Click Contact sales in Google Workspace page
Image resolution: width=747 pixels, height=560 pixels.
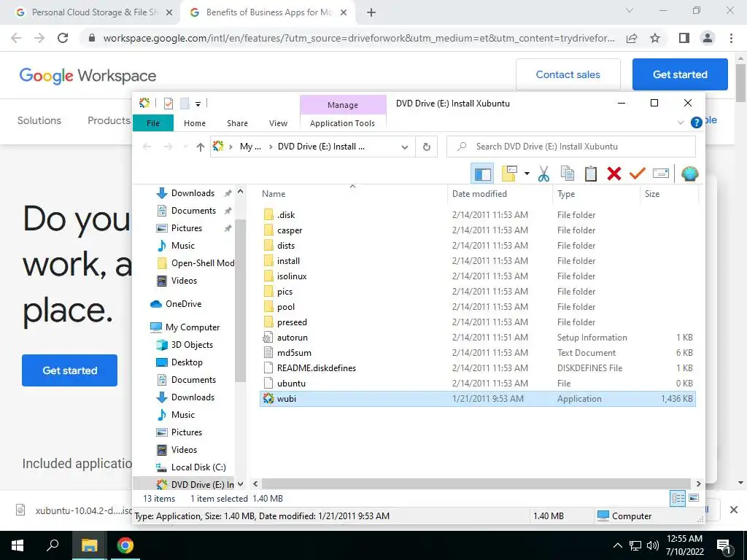568,74
